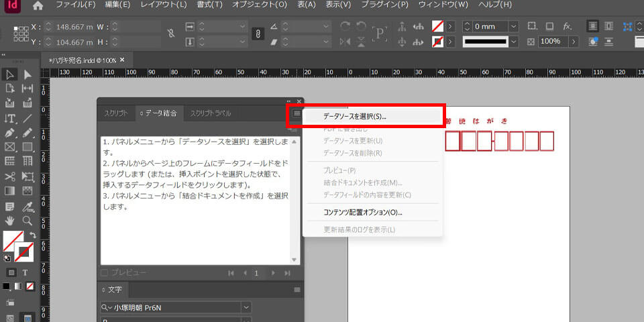The width and height of the screenshot is (644, 322).
Task: Open the Data Merge panel menu icon
Action: 297,113
